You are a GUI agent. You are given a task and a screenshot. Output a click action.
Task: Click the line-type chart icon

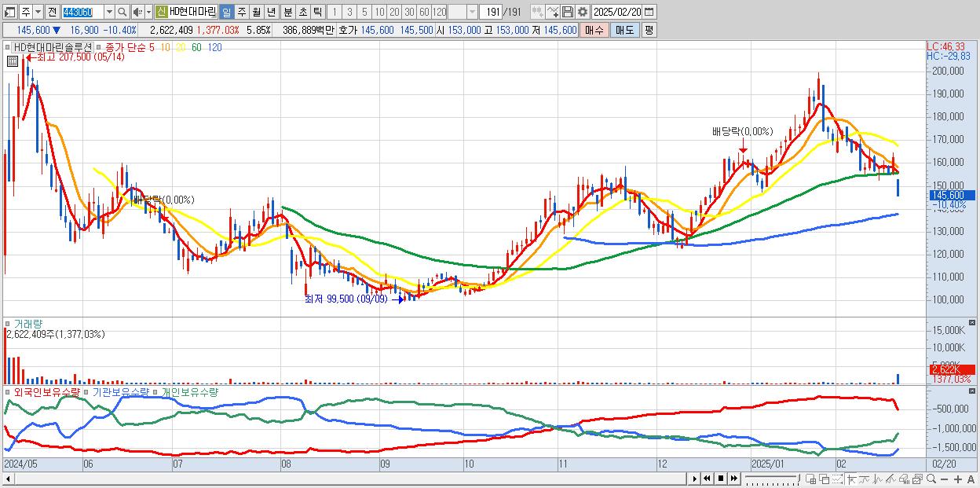[865, 479]
